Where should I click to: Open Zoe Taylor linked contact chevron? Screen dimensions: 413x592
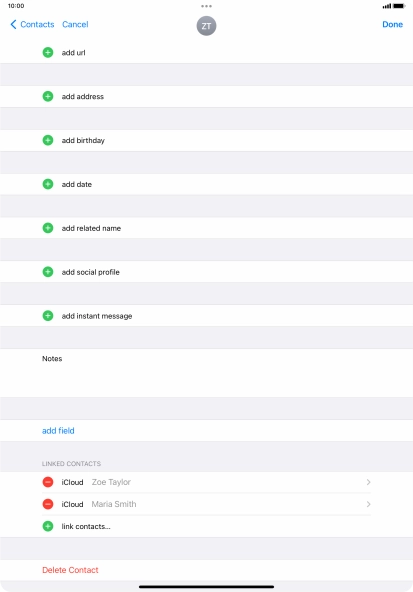pos(368,482)
